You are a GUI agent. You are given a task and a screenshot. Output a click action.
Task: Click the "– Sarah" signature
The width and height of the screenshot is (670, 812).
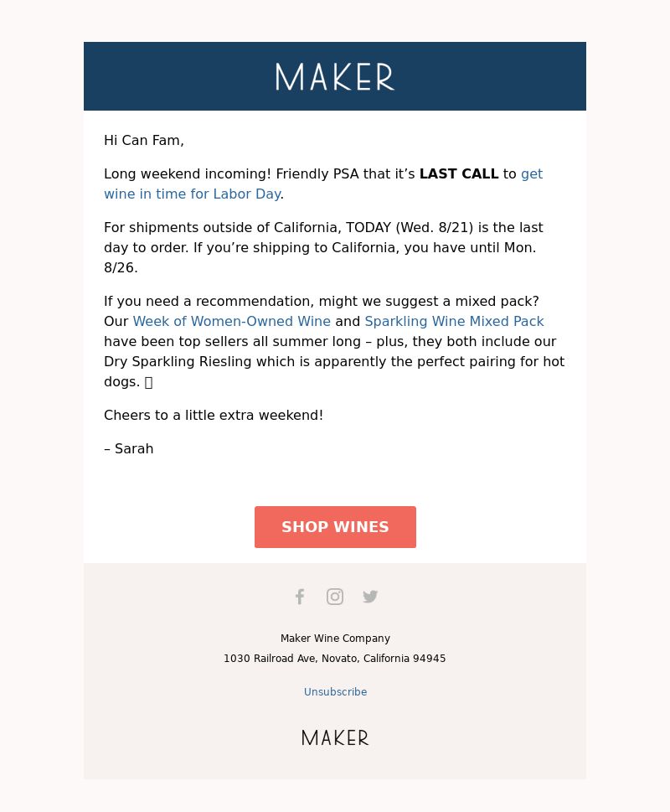tap(129, 449)
